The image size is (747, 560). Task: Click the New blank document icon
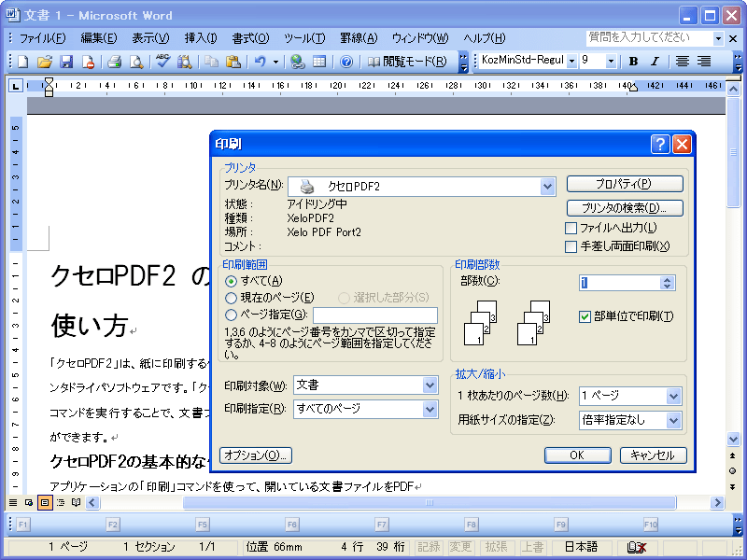coord(22,62)
